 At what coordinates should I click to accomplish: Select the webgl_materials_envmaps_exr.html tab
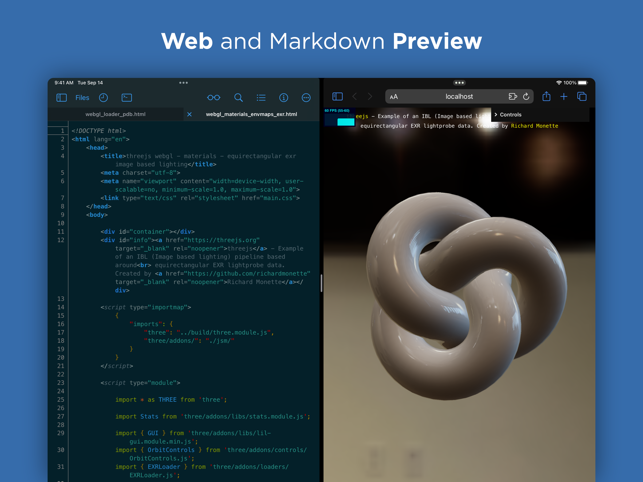pyautogui.click(x=251, y=114)
